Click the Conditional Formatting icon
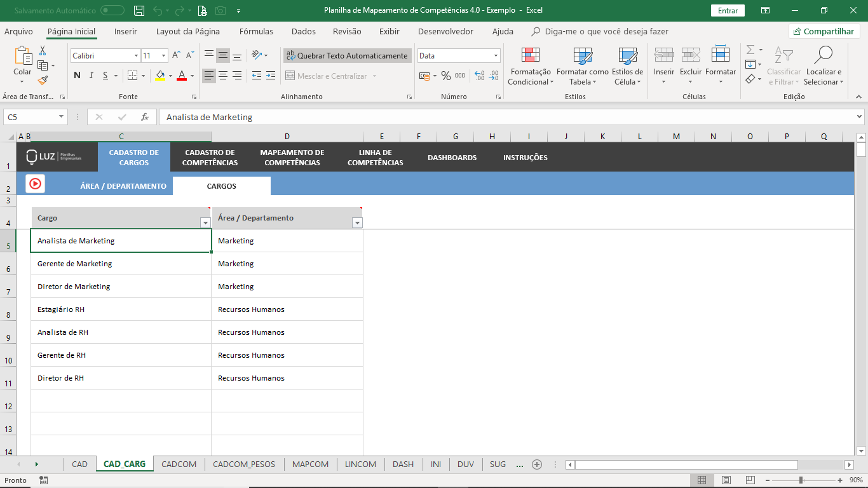Screen dimensions: 868x488 tap(530, 55)
